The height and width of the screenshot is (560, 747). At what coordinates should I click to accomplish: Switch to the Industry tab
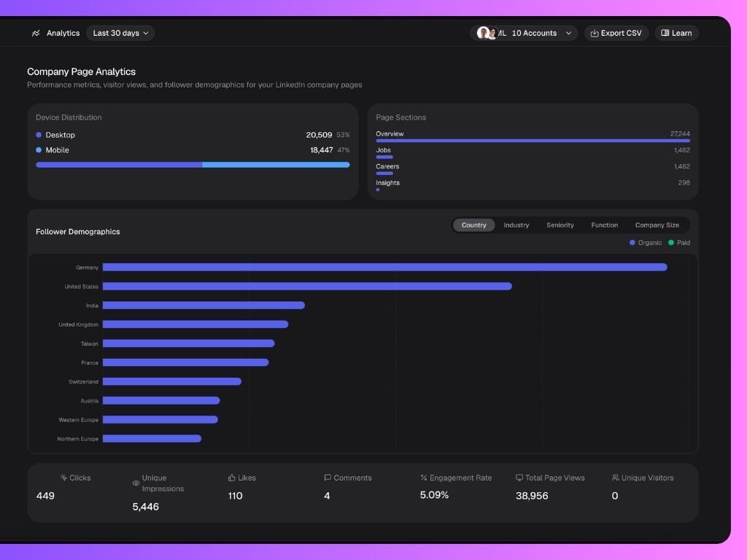click(516, 225)
